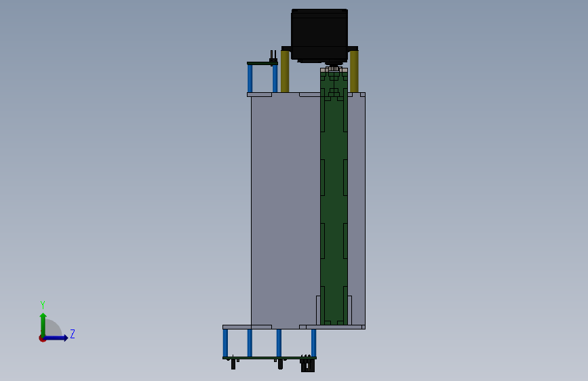
Task: Pick the motor pinion gear above the green rail
Action: [334, 68]
